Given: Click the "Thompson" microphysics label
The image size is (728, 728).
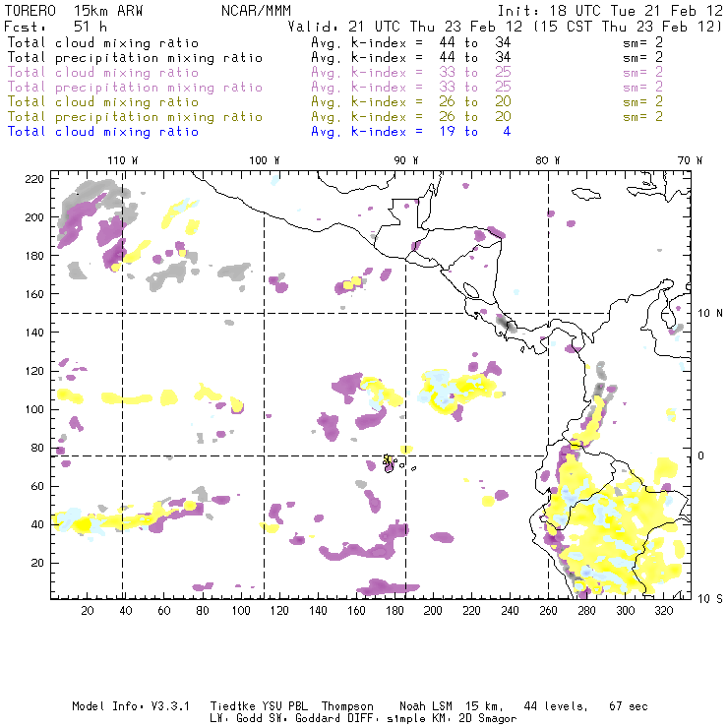Looking at the screenshot, I should (347, 706).
